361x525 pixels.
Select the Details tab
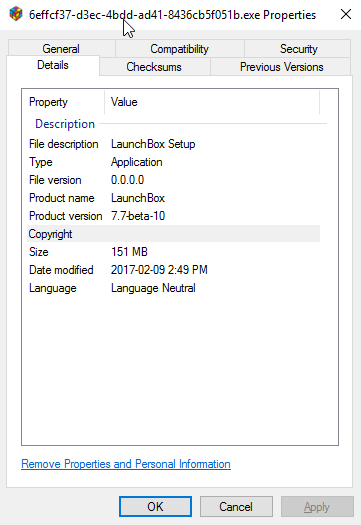coord(53,65)
